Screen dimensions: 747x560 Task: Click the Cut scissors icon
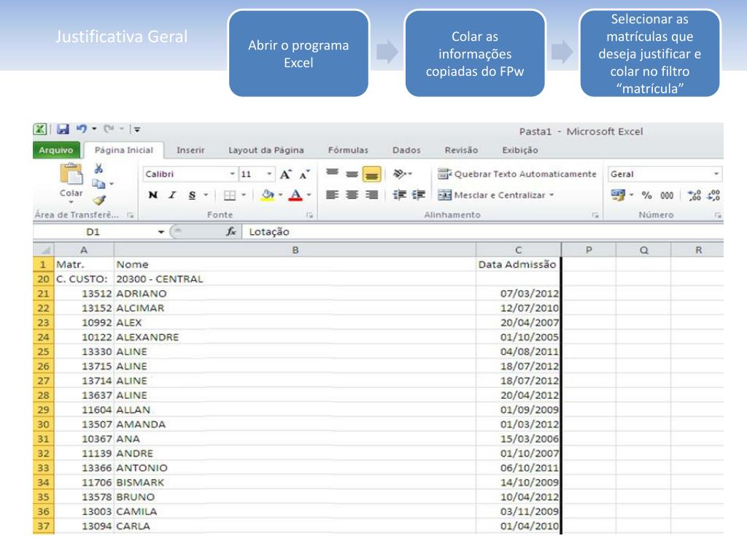click(x=98, y=168)
